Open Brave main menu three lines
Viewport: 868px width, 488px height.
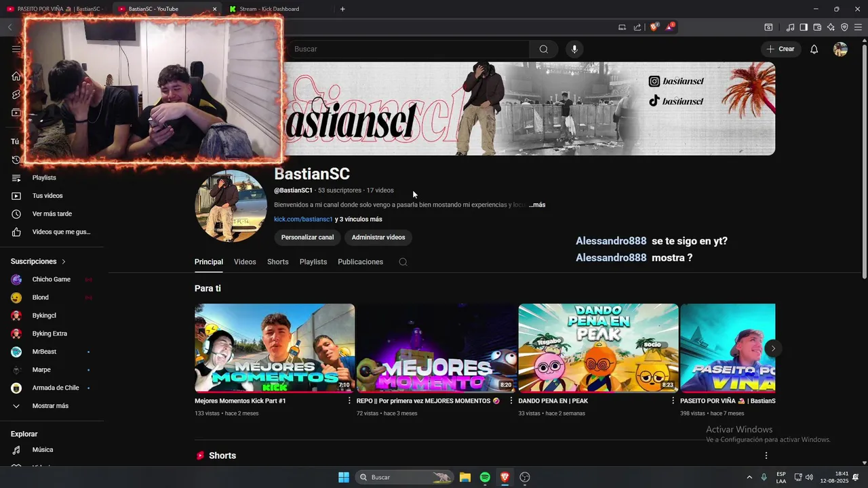tap(858, 27)
